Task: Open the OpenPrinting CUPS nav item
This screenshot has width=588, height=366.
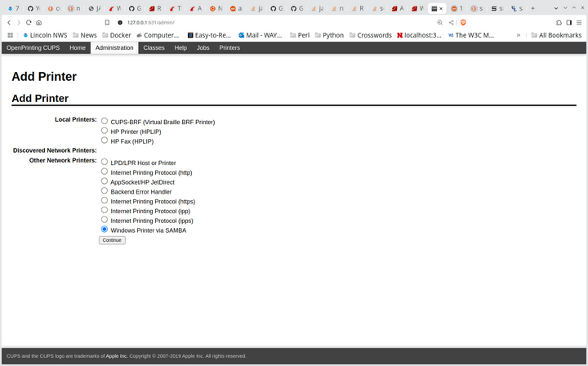Action: 33,47
